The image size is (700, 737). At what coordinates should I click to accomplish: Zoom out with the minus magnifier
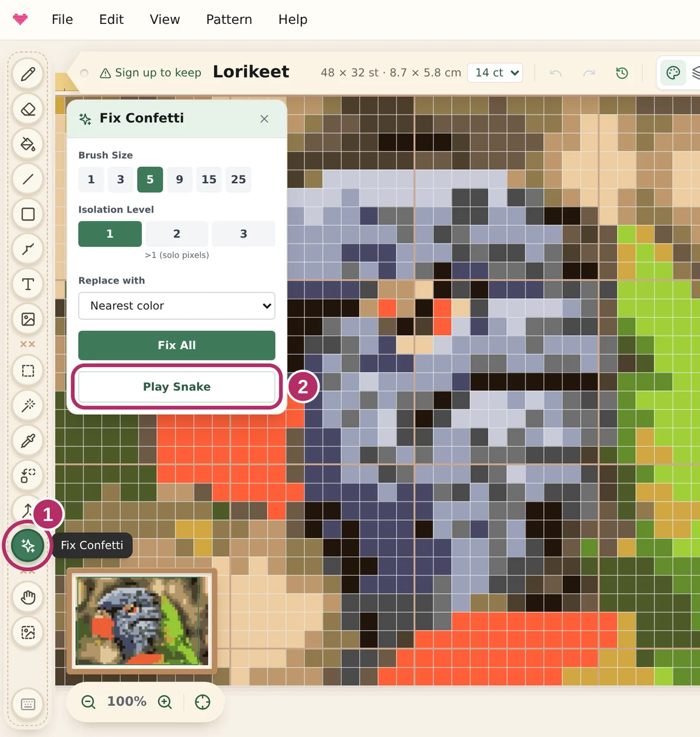point(89,702)
